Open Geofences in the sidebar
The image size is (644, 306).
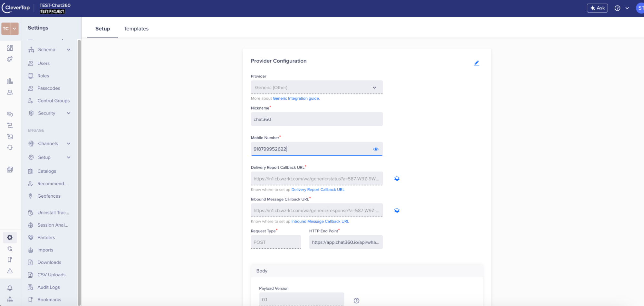coord(49,196)
